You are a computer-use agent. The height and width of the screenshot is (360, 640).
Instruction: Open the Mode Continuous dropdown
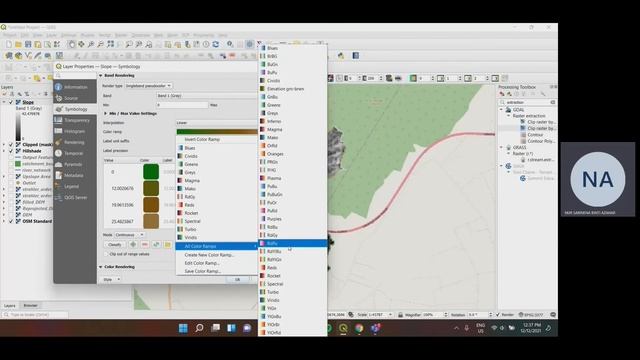[129, 235]
